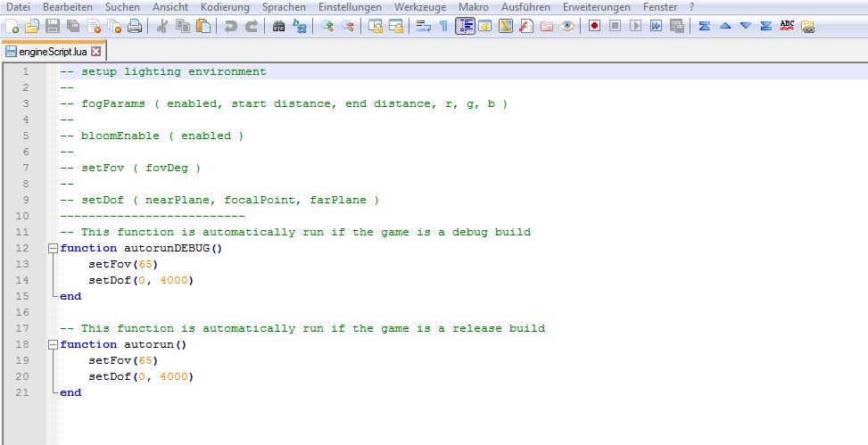Open the Makro menu

click(x=474, y=7)
